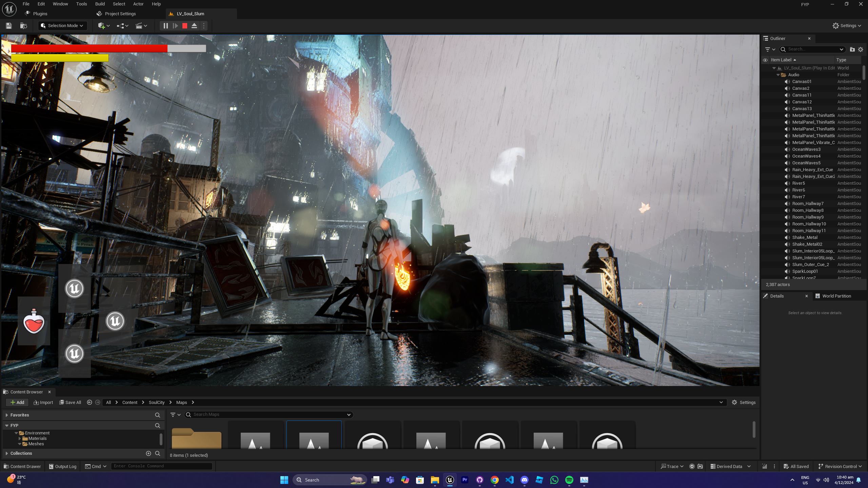868x488 pixels.
Task: Click the Outliner settings gear icon
Action: (x=860, y=49)
